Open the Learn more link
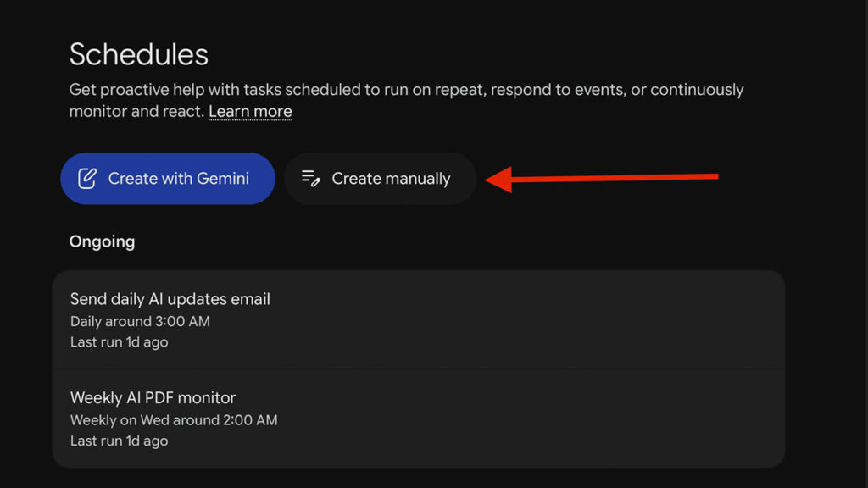Screen dimensions: 868x488 pos(250,111)
